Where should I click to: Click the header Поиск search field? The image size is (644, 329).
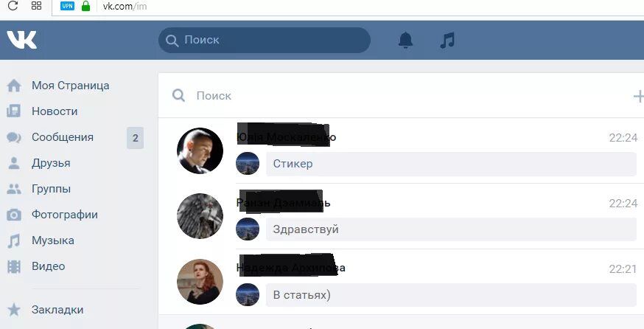pyautogui.click(x=265, y=41)
